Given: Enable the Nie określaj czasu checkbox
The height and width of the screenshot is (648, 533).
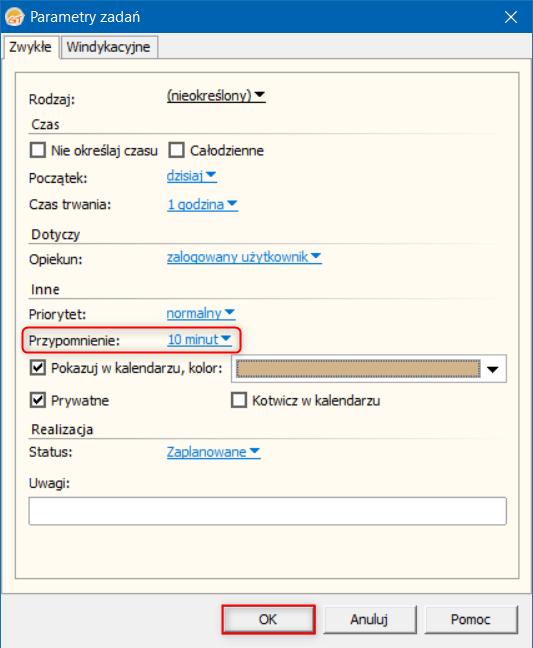Looking at the screenshot, I should tap(38, 150).
